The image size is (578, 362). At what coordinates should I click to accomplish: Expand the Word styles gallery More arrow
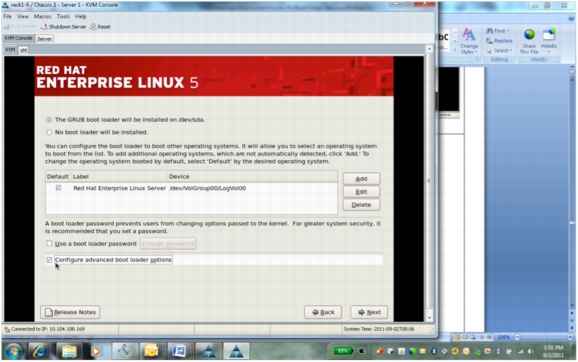[455, 49]
